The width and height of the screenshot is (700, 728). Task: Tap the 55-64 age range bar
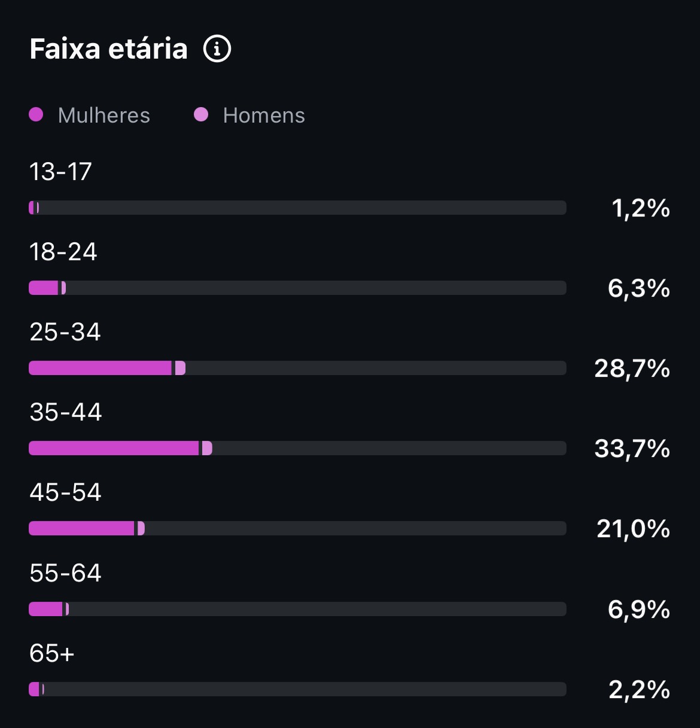[297, 609]
